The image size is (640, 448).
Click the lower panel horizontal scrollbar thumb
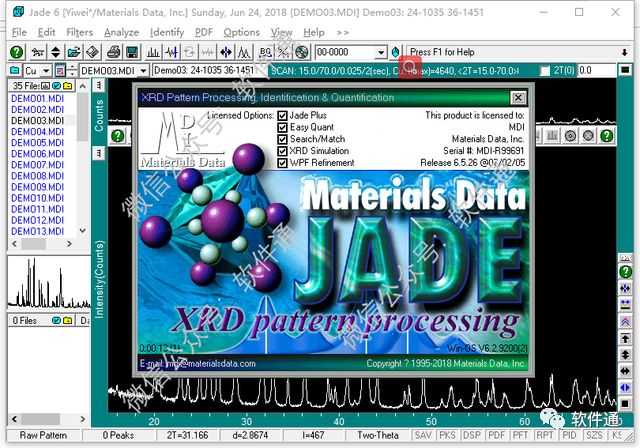tap(40, 419)
